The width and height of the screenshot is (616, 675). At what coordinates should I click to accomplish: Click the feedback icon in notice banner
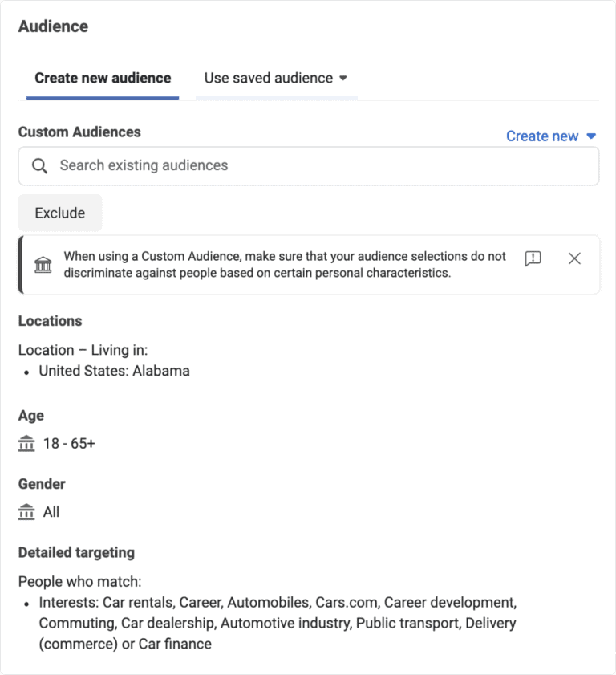(x=533, y=258)
